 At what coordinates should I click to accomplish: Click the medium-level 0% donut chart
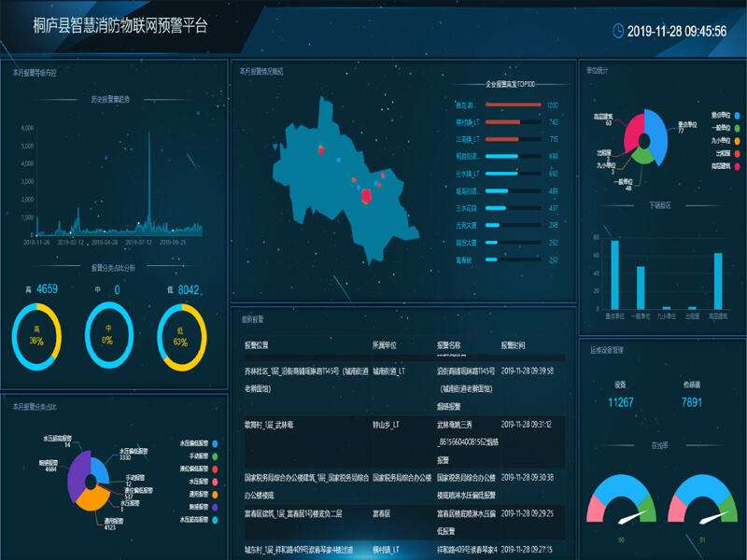[110, 335]
